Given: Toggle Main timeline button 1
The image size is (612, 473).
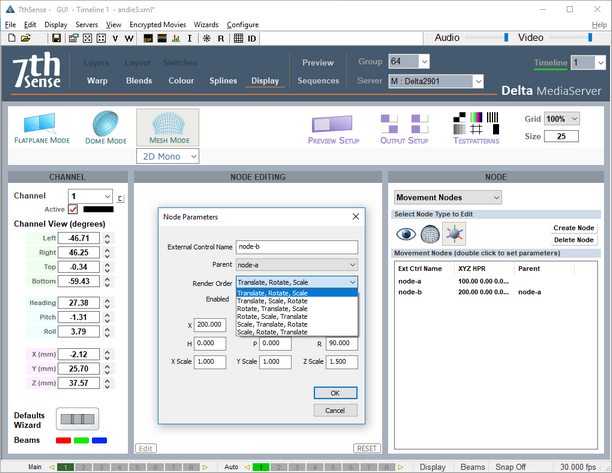Looking at the screenshot, I should click(x=66, y=467).
